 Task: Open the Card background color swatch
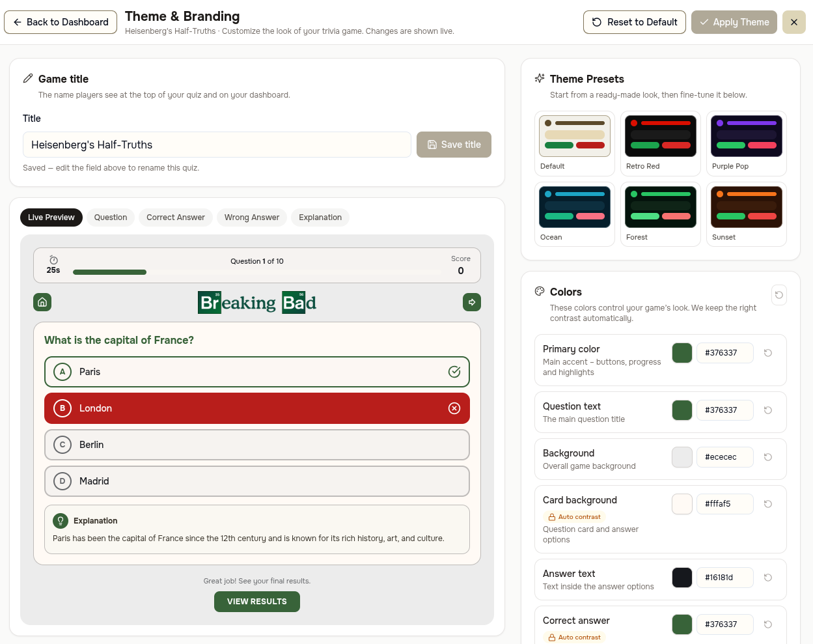[682, 504]
